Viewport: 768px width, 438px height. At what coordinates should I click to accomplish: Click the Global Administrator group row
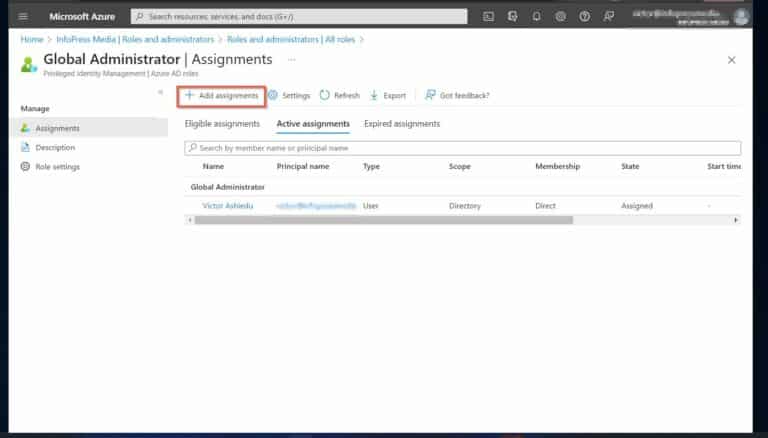click(x=463, y=187)
